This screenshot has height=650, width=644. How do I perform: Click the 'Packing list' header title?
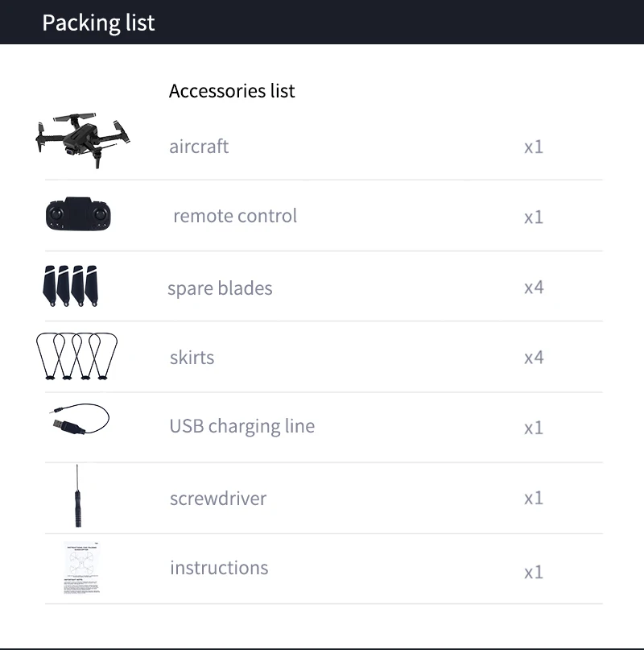pyautogui.click(x=98, y=23)
